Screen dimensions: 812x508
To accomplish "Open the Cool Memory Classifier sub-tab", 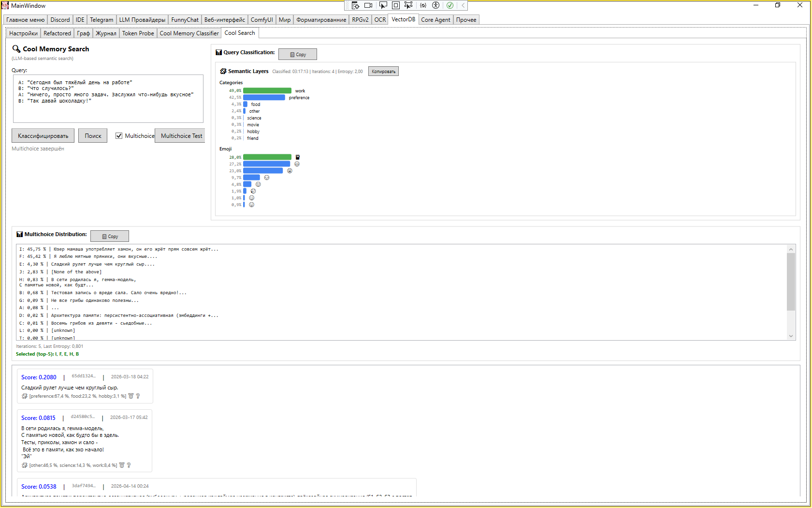I will (189, 33).
